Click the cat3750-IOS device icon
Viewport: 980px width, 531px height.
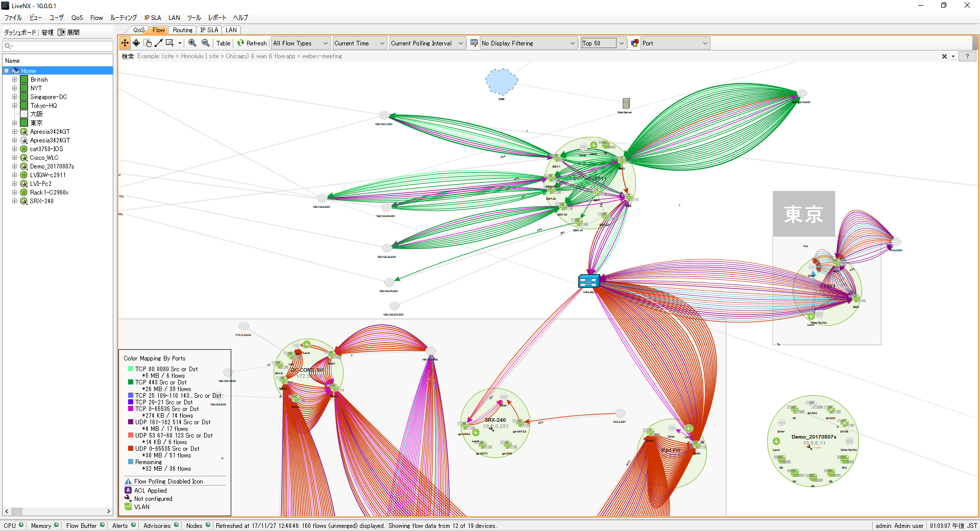(23, 149)
